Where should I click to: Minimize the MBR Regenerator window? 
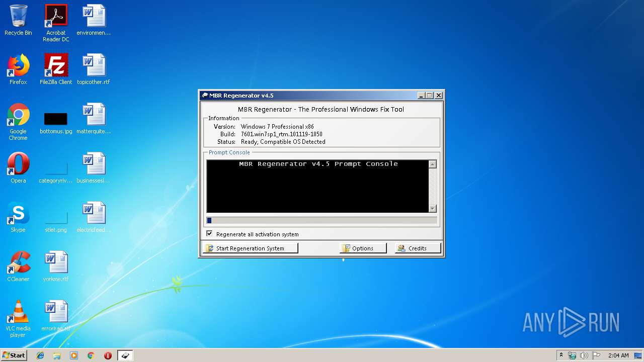(422, 96)
